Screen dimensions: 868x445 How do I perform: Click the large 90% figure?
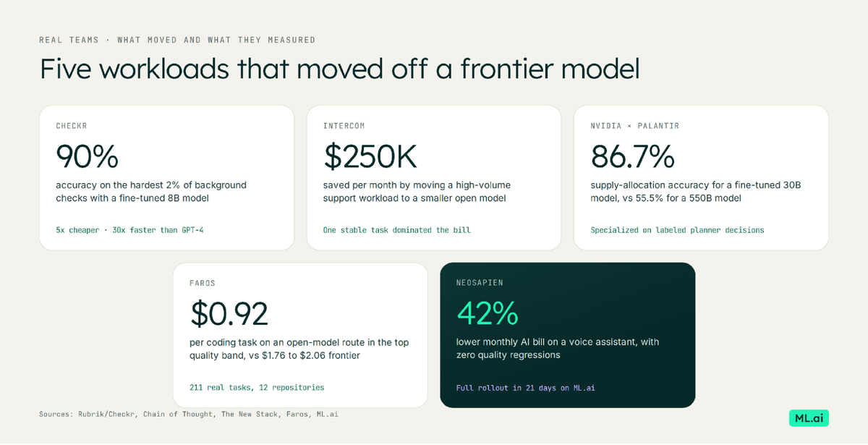87,156
